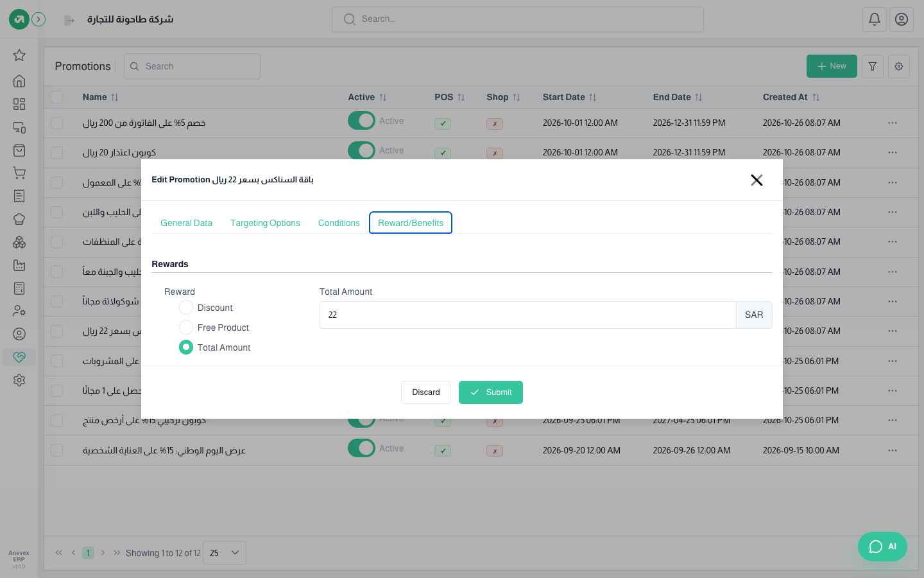Click the Total Amount input field
This screenshot has height=578, width=924.
click(527, 315)
